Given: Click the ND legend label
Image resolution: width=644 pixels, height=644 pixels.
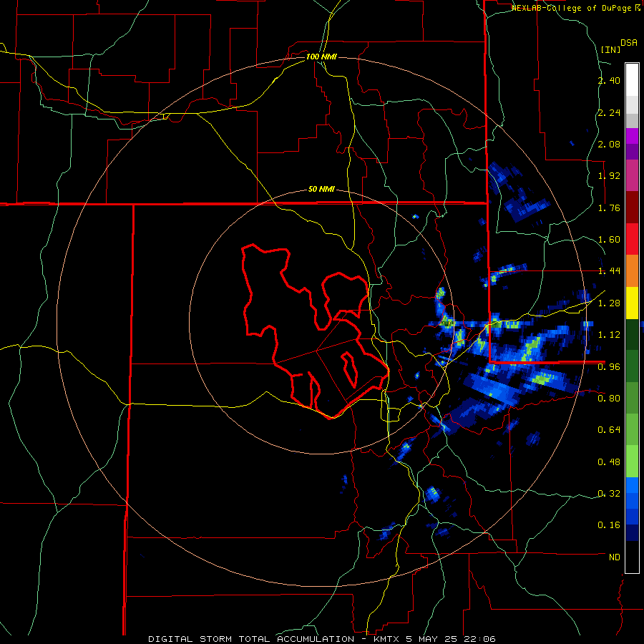Looking at the screenshot, I should click(x=615, y=557).
